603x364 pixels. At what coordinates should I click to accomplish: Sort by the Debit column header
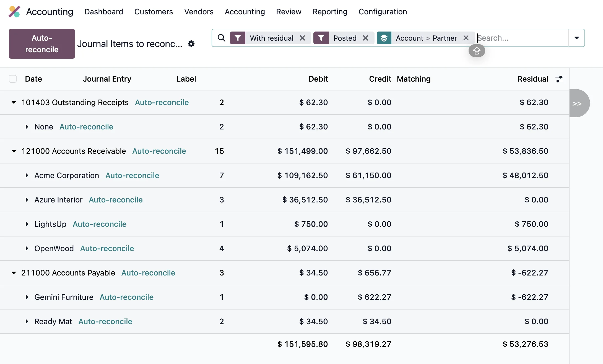318,79
